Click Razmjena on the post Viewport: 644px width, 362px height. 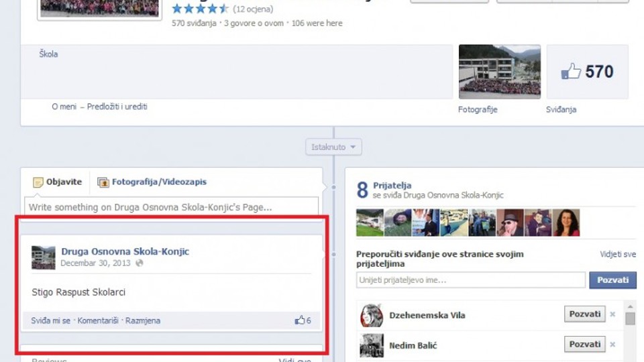(143, 320)
